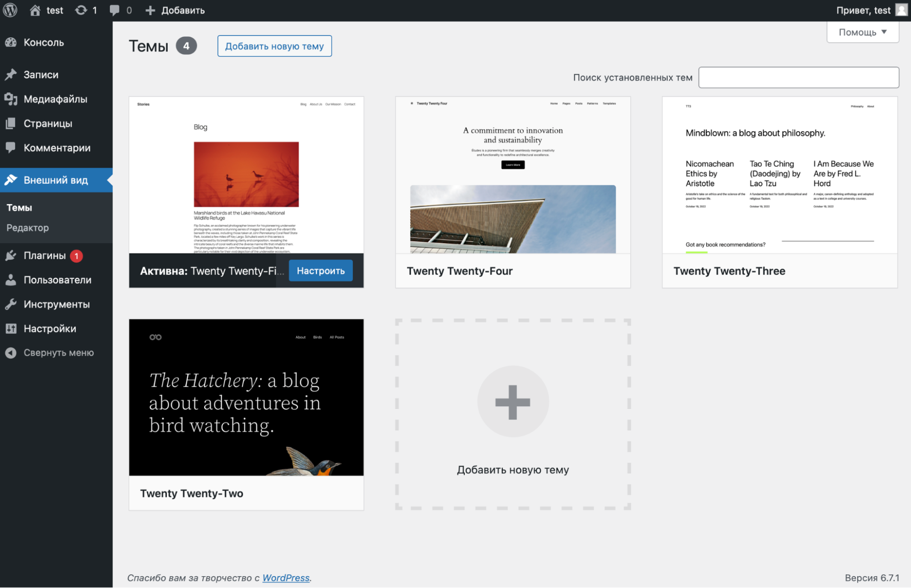Click the Плагины plug icon
This screenshot has height=588, width=911.
(11, 256)
